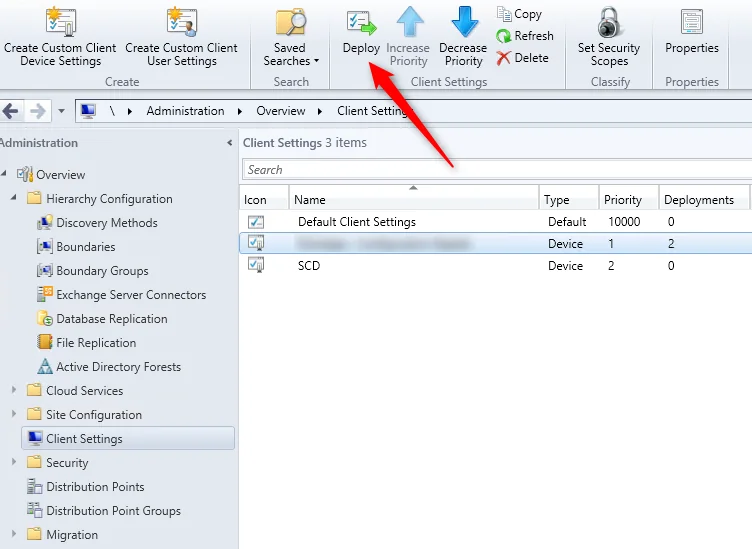The height and width of the screenshot is (549, 752).
Task: Click Administration in the breadcrumb
Action: point(185,111)
